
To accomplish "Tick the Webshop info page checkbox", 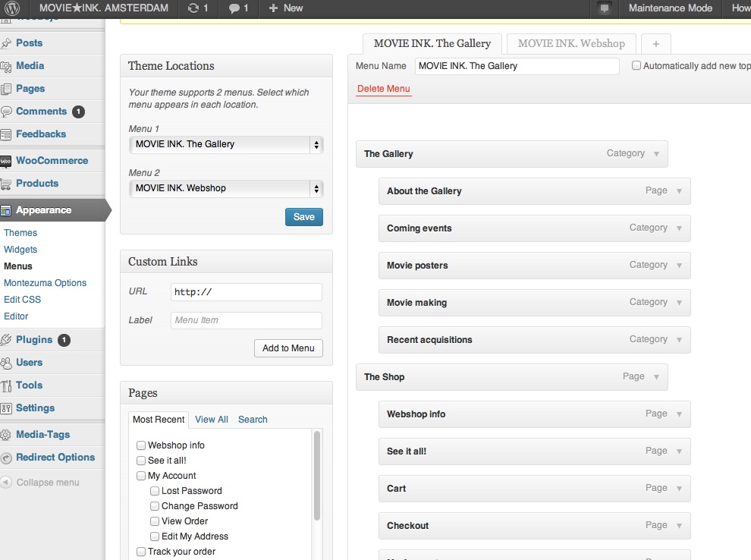I will coord(141,445).
